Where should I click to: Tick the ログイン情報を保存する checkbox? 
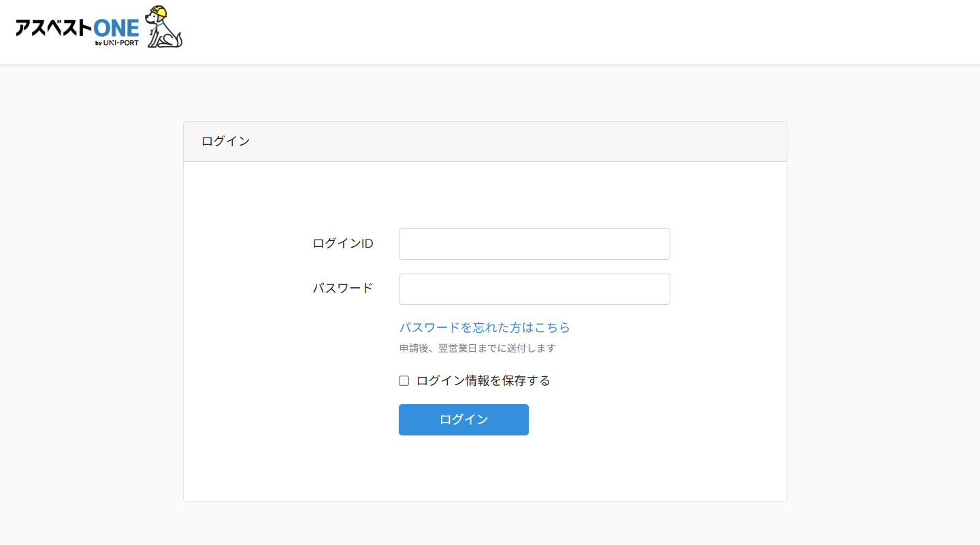(x=404, y=381)
